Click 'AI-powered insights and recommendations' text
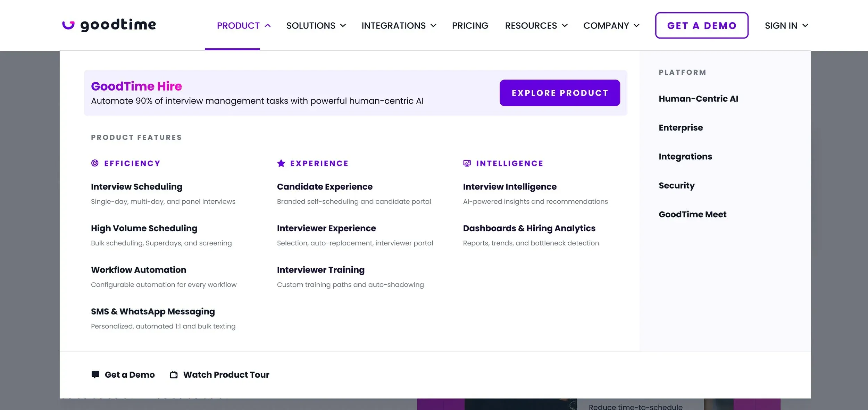Viewport: 868px width, 410px height. point(535,202)
